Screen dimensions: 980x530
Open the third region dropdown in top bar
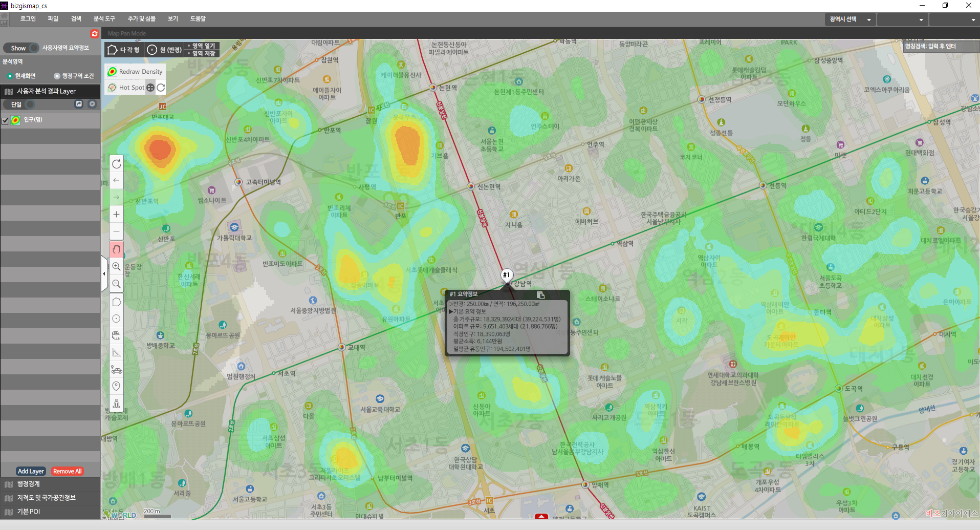click(x=954, y=19)
